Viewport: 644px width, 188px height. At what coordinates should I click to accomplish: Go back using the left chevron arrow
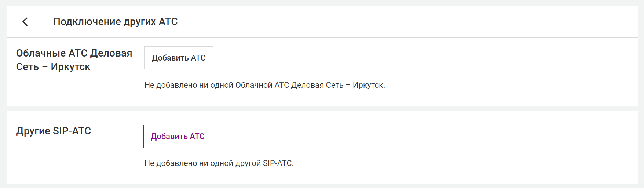25,22
